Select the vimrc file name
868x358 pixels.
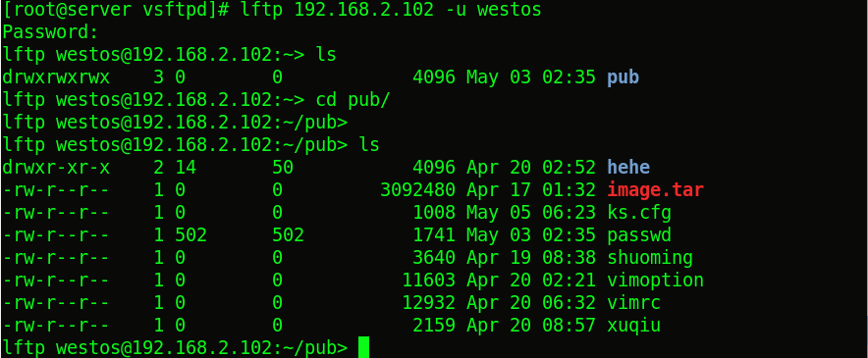[x=634, y=303]
